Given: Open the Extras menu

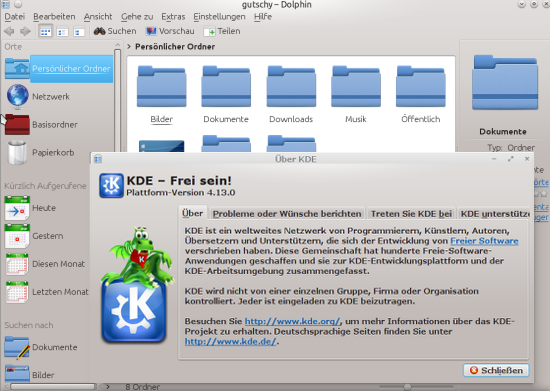Looking at the screenshot, I should click(x=173, y=16).
